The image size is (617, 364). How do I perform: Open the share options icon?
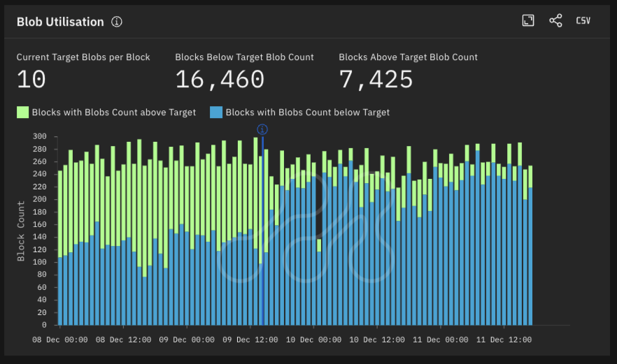(x=555, y=21)
